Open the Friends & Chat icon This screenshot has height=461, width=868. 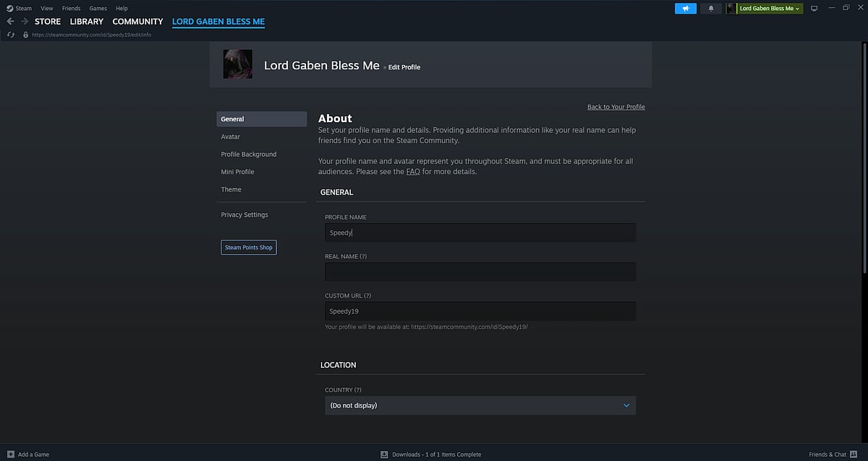click(854, 454)
